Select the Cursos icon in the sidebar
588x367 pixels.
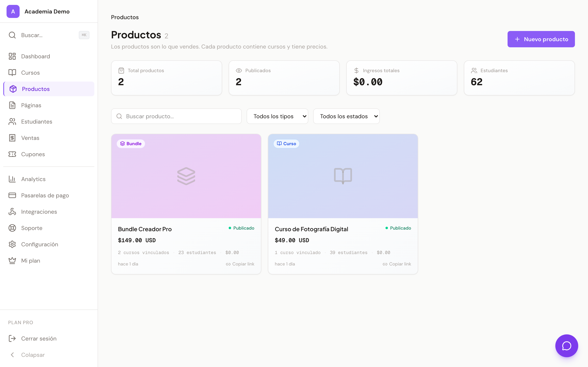12,72
